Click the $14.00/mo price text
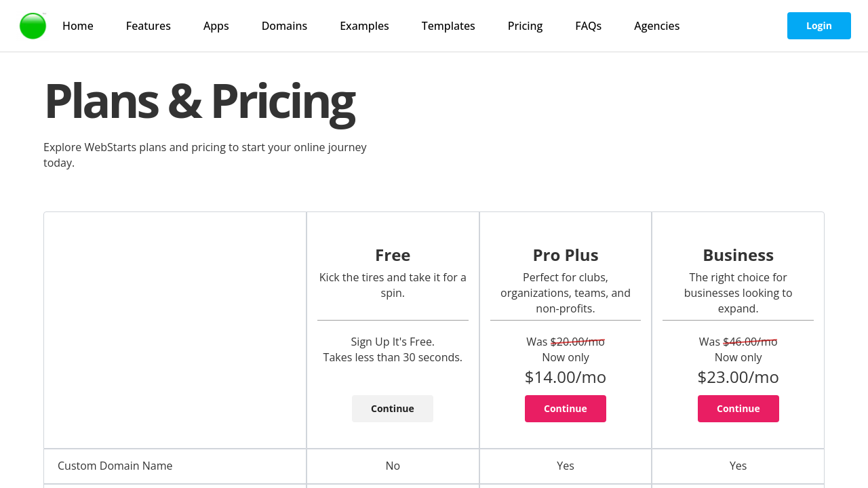The width and height of the screenshot is (868, 488). click(x=566, y=377)
